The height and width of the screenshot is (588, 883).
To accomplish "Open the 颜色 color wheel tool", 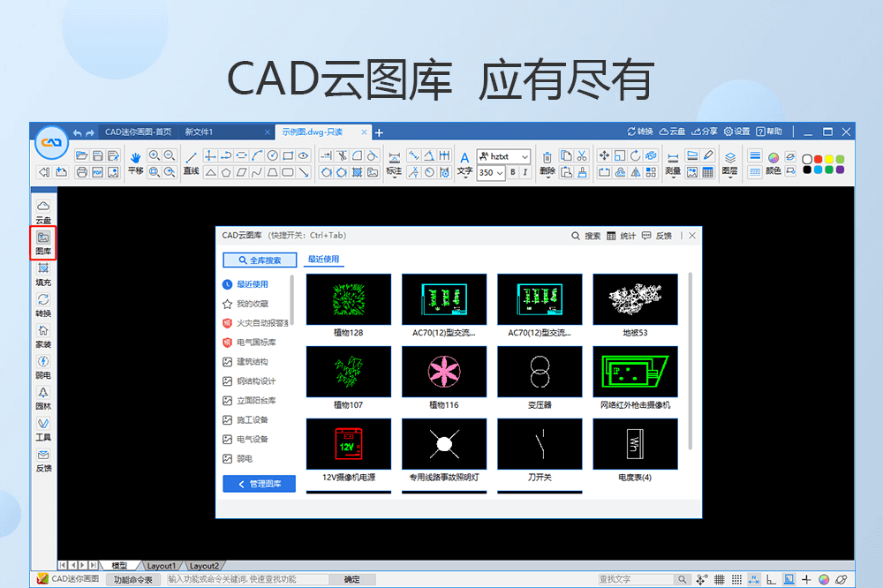I will pos(774,157).
